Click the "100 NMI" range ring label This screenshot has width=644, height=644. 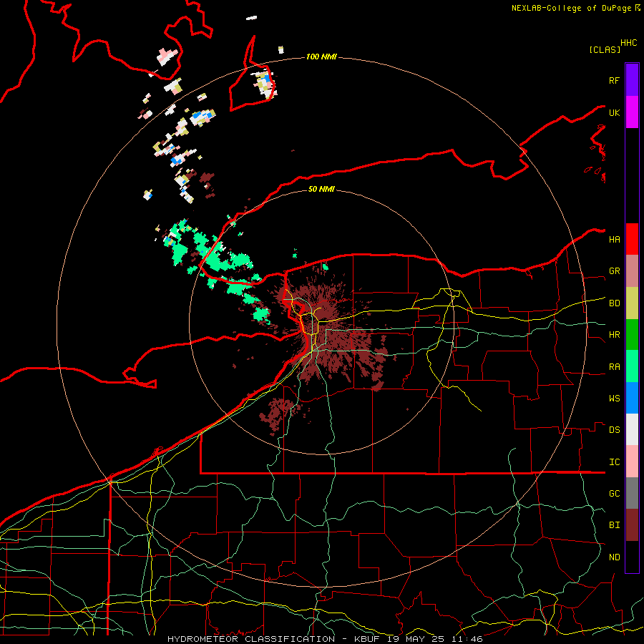click(x=321, y=57)
